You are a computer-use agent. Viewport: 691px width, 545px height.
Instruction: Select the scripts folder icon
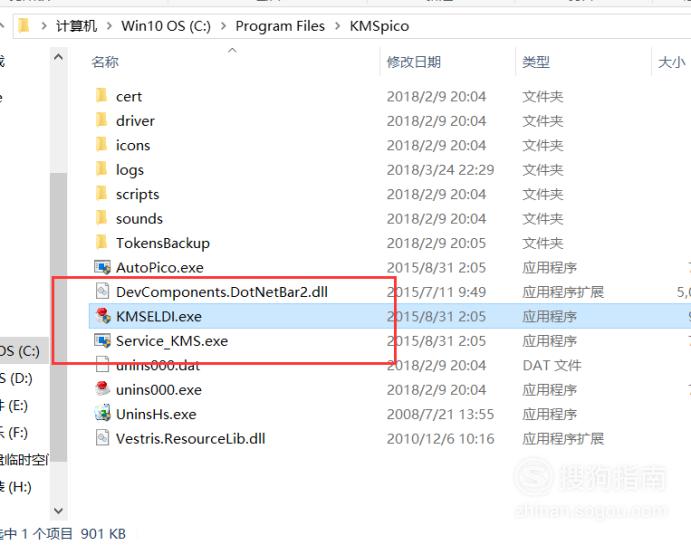tap(101, 193)
